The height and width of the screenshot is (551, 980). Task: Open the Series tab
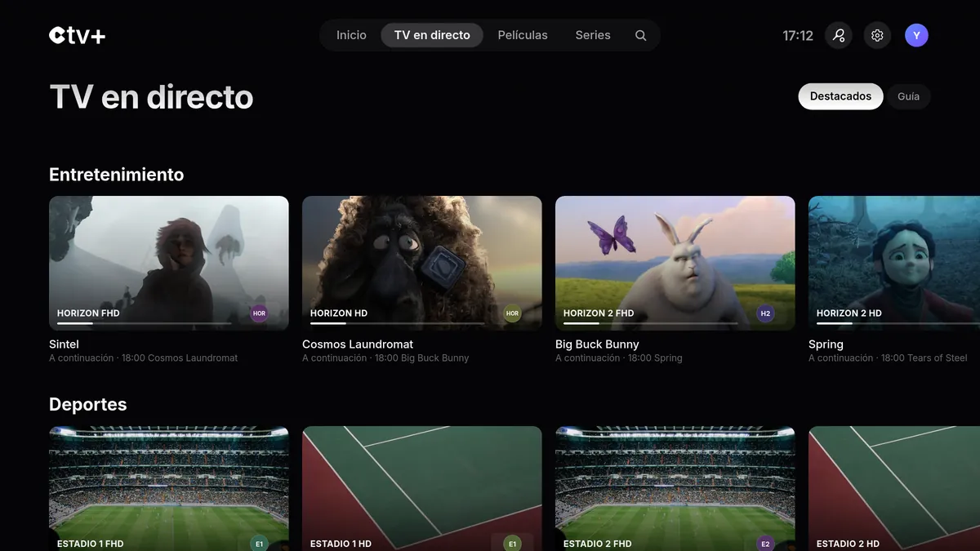593,35
